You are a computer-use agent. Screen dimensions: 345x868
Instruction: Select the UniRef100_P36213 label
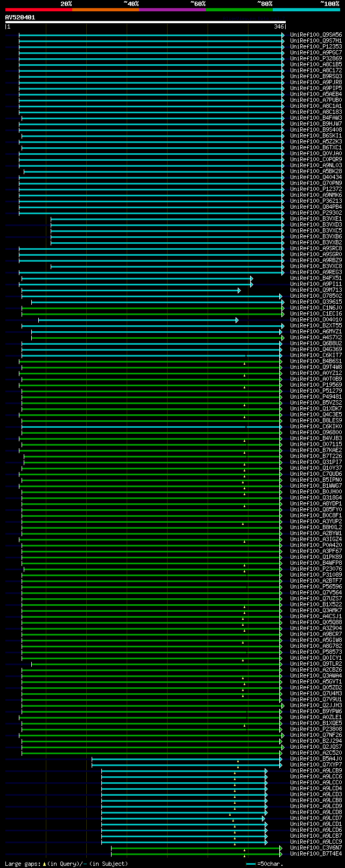click(x=316, y=201)
